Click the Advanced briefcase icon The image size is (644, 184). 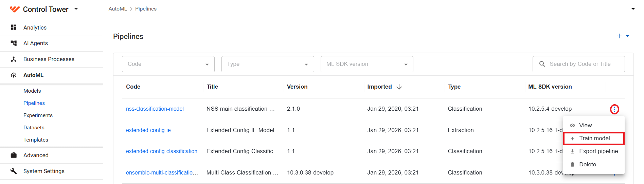pyautogui.click(x=14, y=155)
